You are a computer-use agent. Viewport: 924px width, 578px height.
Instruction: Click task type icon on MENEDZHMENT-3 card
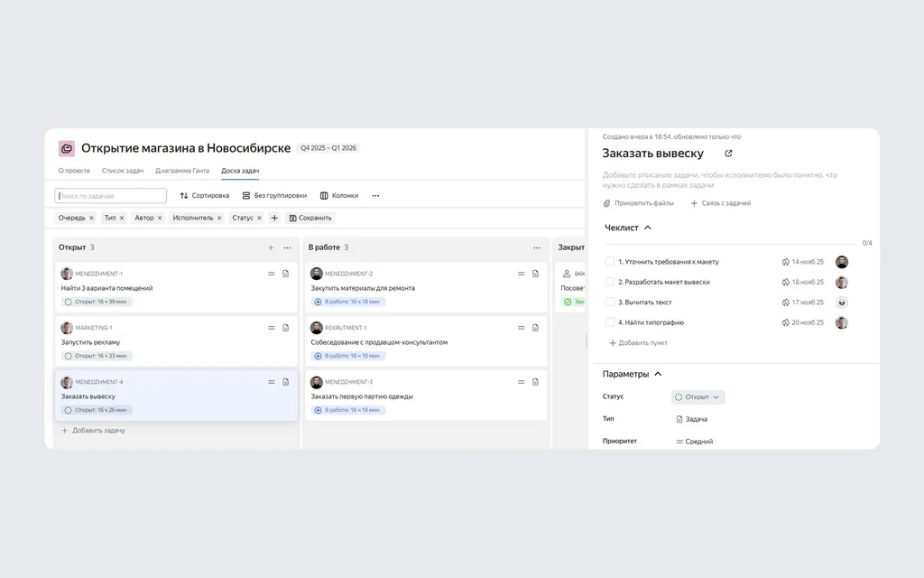click(536, 382)
